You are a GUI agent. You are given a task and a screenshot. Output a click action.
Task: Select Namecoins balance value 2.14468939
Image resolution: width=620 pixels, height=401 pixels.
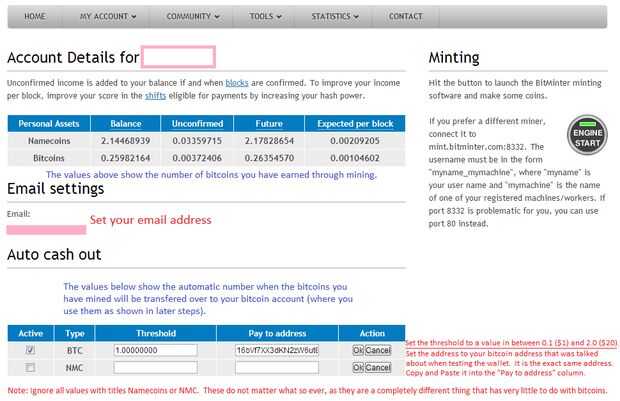(125, 141)
